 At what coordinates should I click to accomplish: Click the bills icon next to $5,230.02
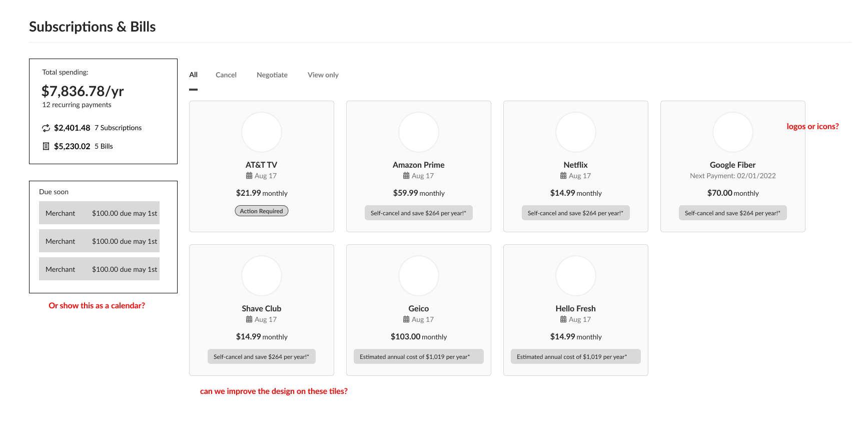[46, 146]
